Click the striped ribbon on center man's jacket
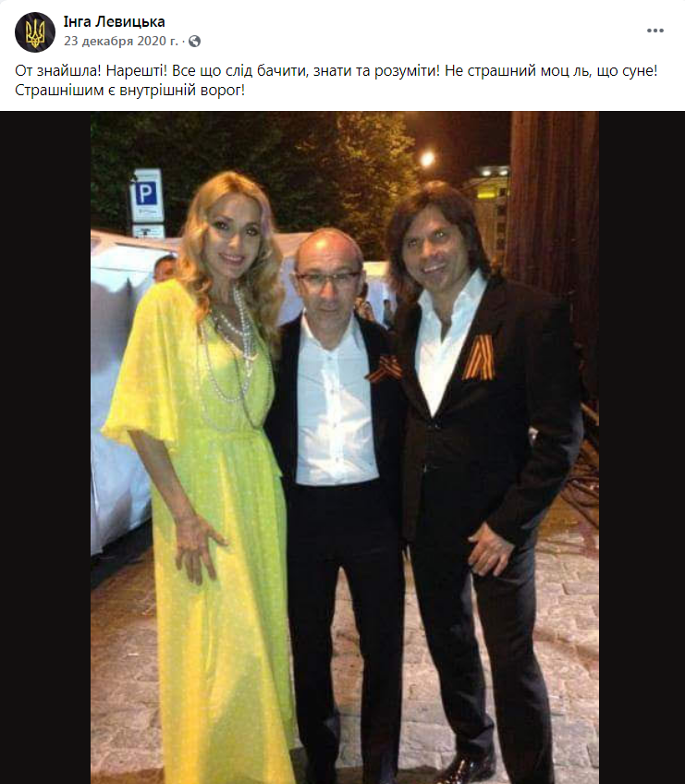 (x=384, y=369)
